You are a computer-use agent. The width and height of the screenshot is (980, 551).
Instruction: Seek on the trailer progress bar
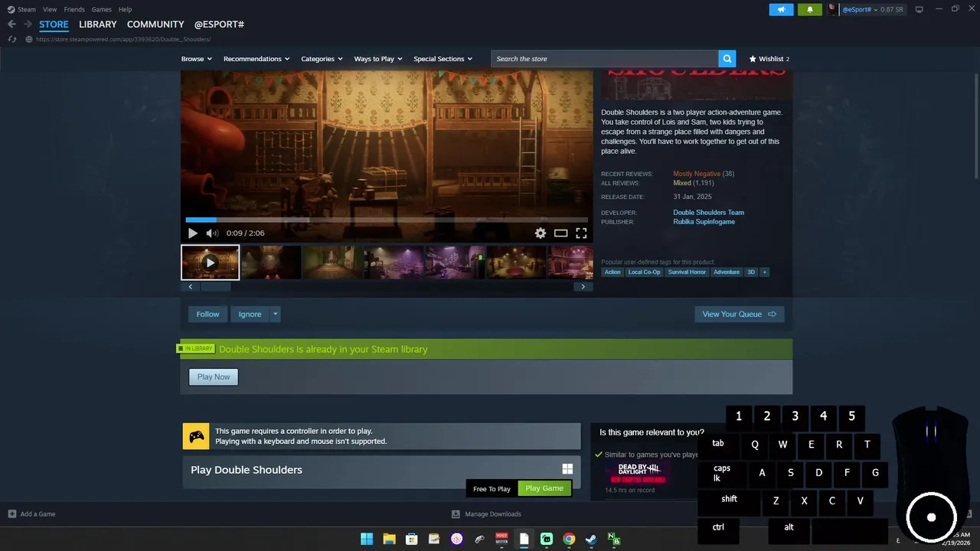387,220
